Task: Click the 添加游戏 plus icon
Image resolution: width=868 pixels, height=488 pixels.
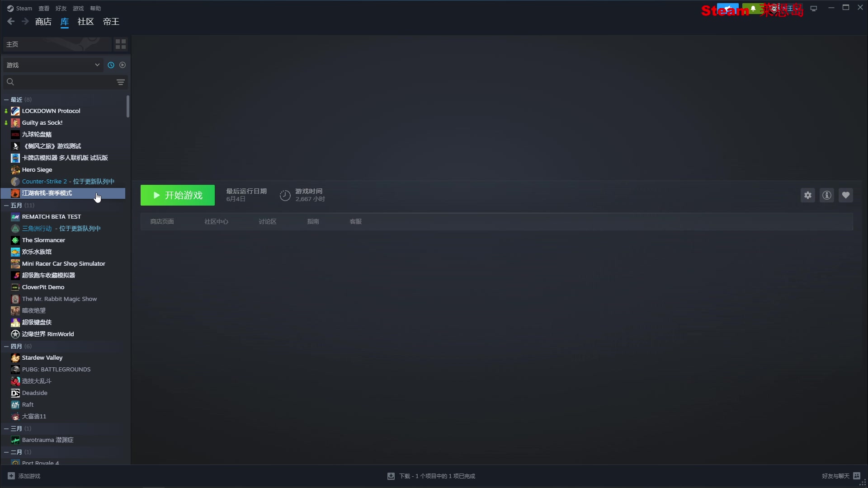Action: coord(11,476)
